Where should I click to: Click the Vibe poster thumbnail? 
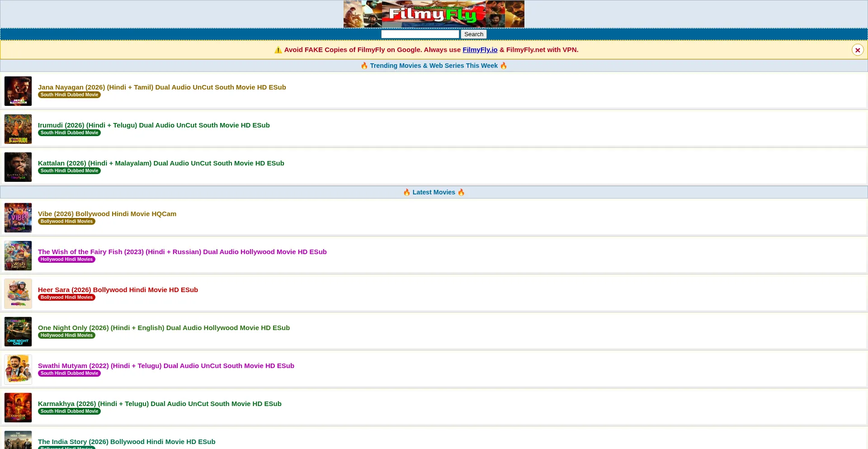[x=18, y=217]
